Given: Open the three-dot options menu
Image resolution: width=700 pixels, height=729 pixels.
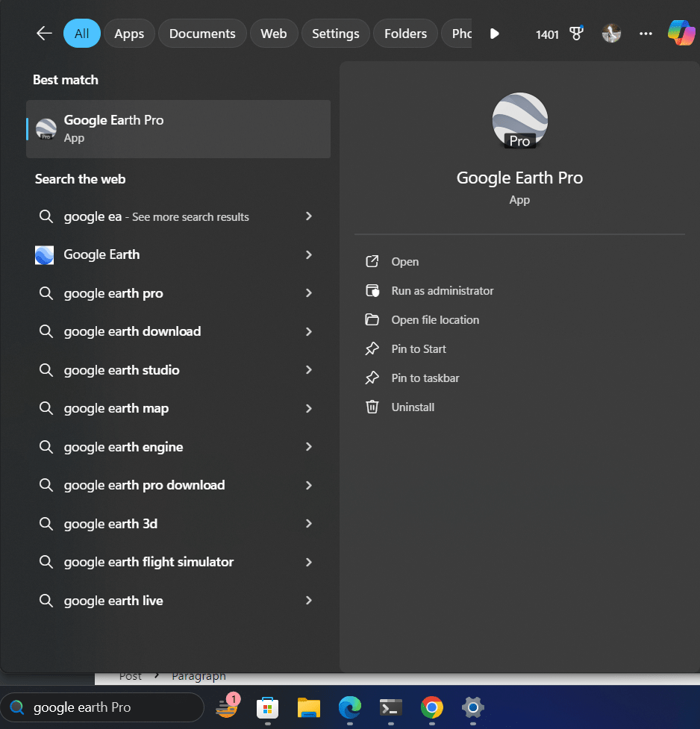Looking at the screenshot, I should click(646, 34).
